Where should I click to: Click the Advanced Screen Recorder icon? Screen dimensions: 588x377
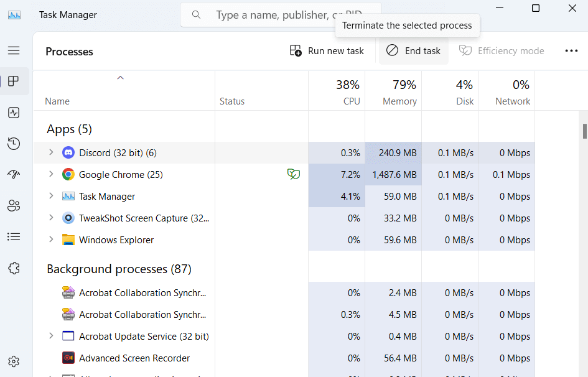click(x=68, y=358)
